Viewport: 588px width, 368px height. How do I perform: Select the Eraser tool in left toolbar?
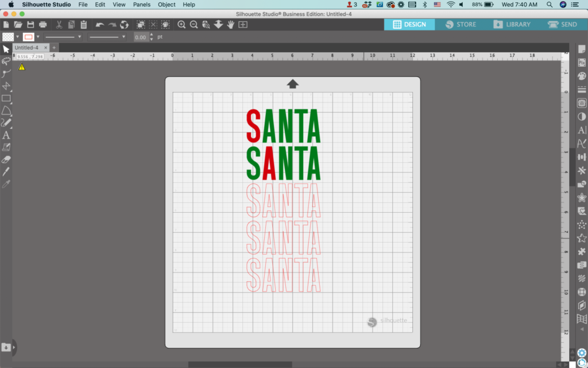click(x=6, y=160)
